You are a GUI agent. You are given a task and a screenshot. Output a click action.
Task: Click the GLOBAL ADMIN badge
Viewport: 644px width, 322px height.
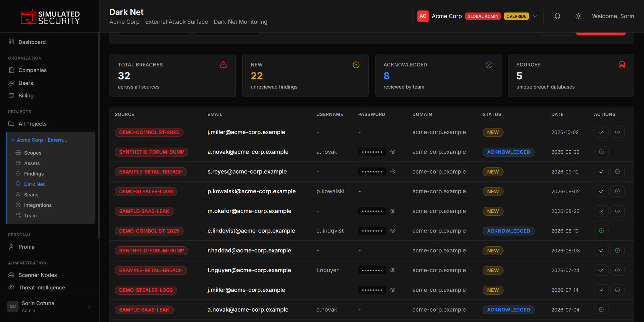[x=483, y=16]
